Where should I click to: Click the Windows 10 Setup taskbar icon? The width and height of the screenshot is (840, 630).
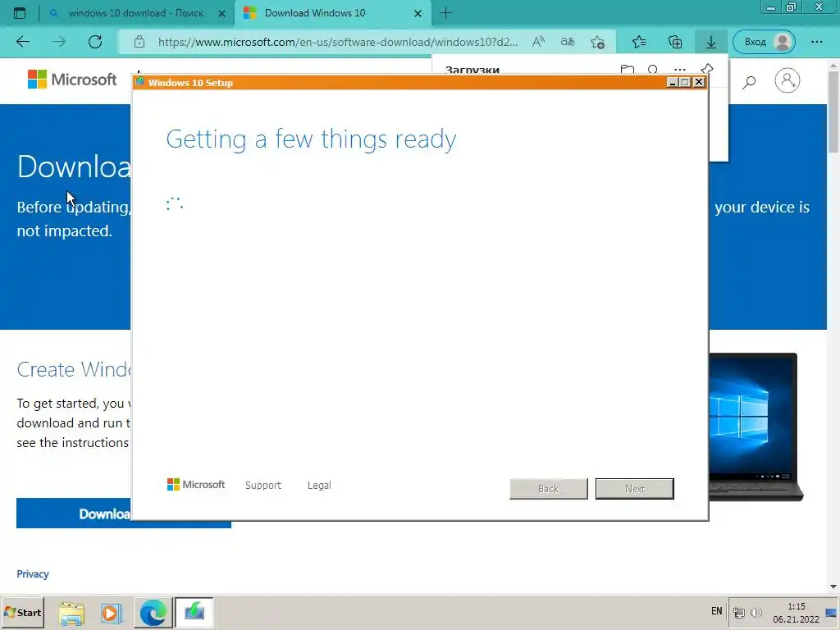point(194,613)
